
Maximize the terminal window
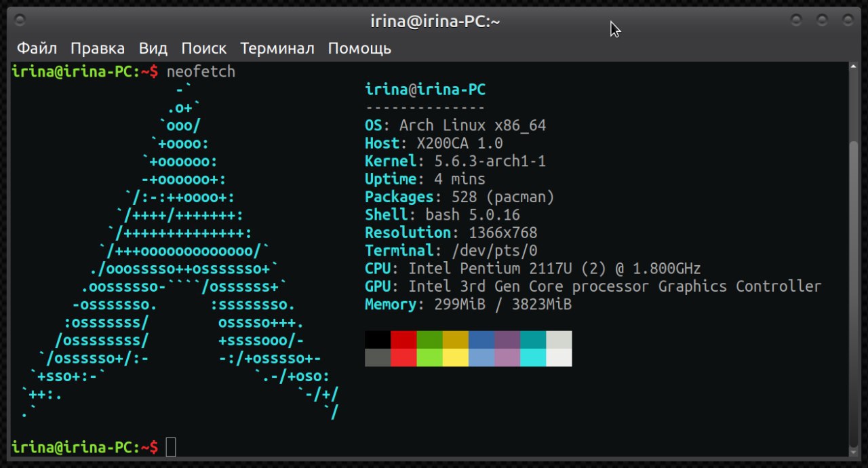pyautogui.click(x=822, y=20)
